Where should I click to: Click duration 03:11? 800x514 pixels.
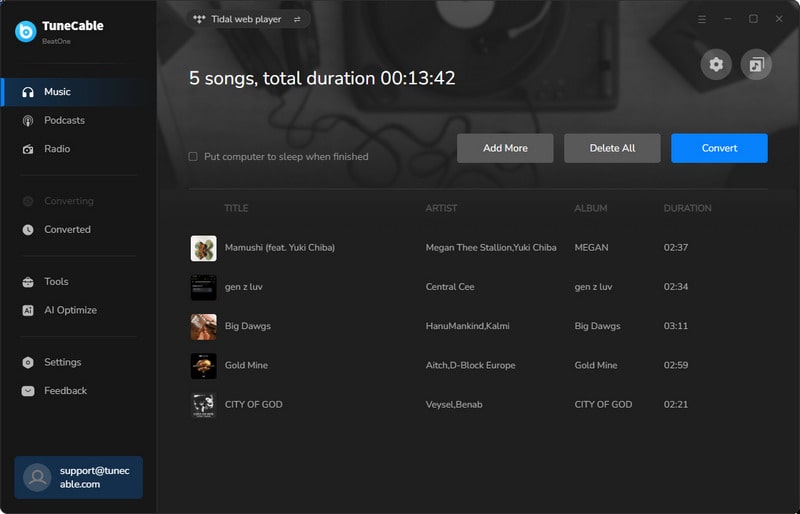click(x=676, y=326)
